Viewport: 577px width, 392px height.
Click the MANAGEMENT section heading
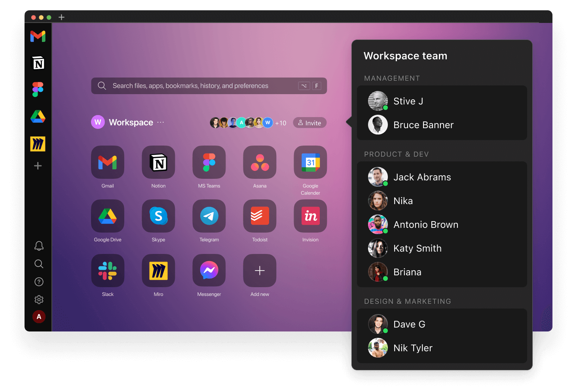pos(392,78)
